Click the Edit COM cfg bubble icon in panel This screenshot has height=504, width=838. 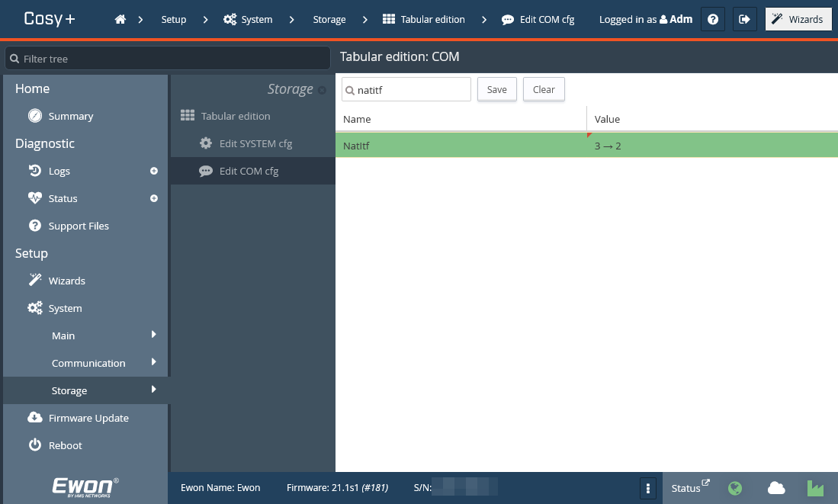[x=206, y=171]
